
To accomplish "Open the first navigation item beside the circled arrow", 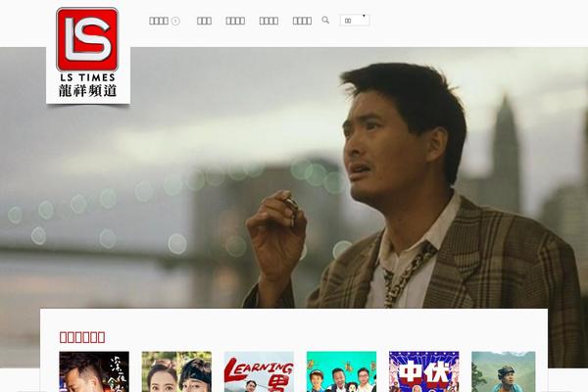I will coord(159,21).
